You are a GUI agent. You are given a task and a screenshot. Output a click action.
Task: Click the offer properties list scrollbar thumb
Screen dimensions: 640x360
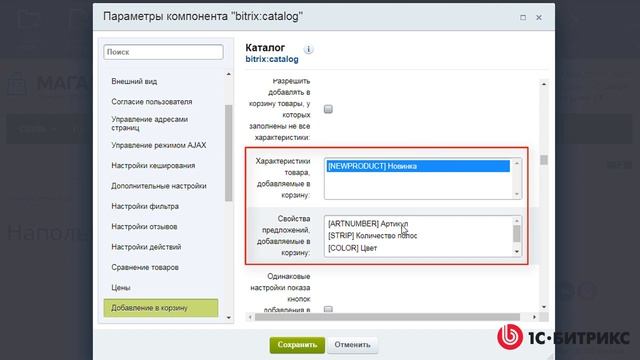click(x=517, y=233)
